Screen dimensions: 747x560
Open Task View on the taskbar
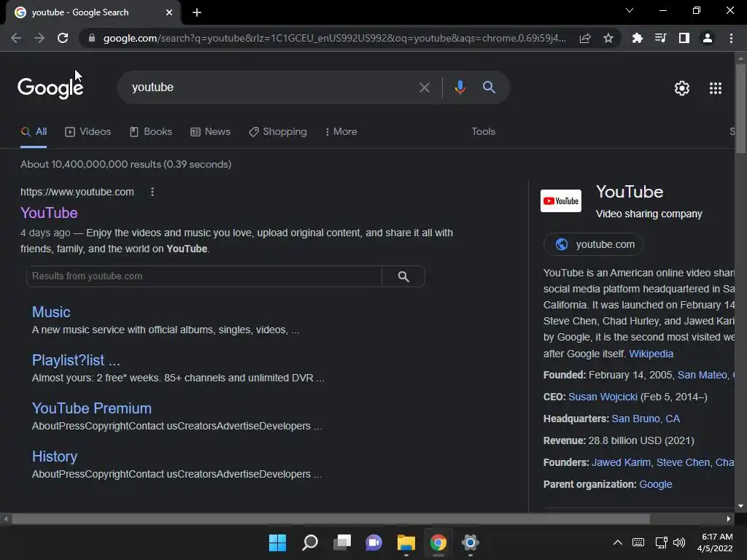click(342, 542)
